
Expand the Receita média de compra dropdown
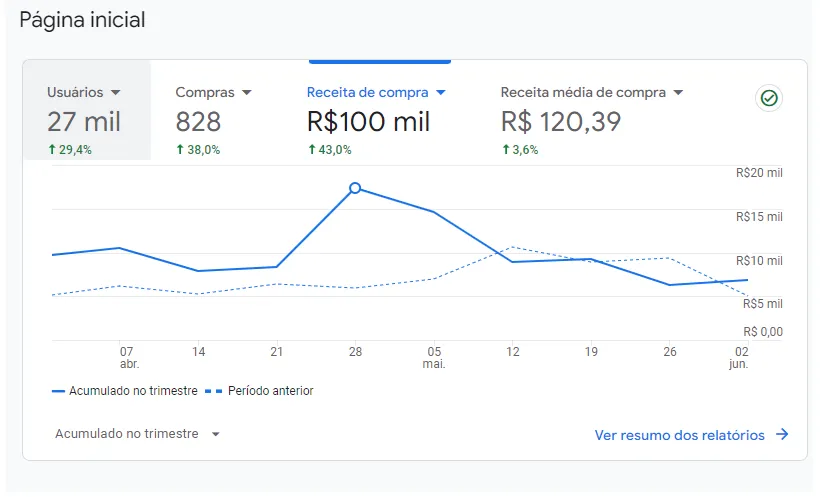pyautogui.click(x=678, y=92)
